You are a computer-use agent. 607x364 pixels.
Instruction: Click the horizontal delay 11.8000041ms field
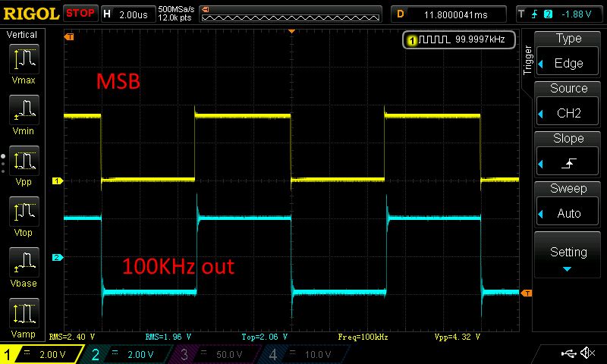coord(448,14)
